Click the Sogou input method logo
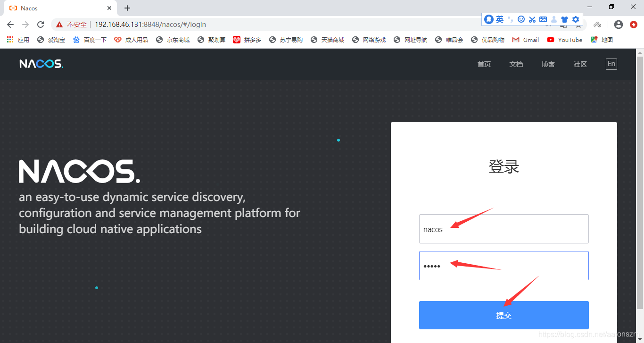This screenshot has width=644, height=343. click(x=489, y=19)
